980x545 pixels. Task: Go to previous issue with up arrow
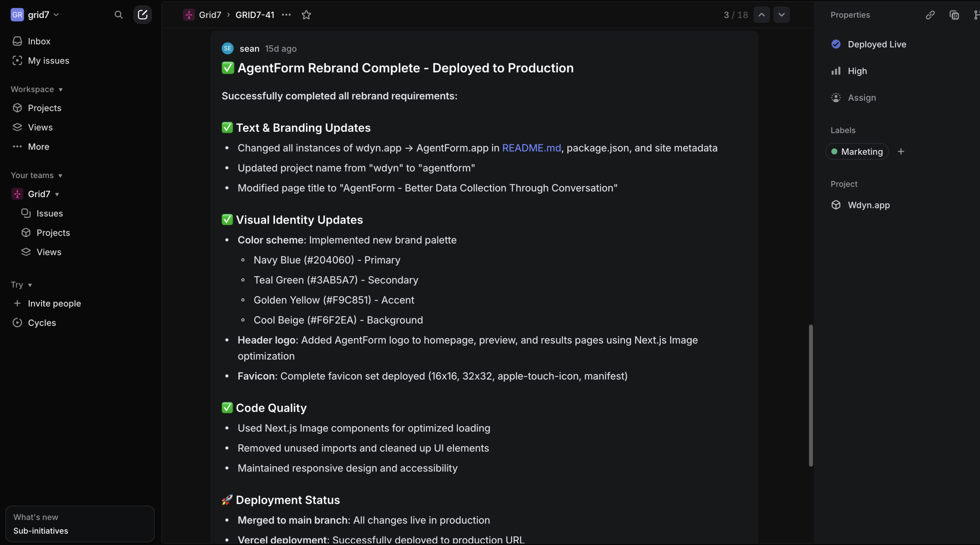(x=762, y=15)
